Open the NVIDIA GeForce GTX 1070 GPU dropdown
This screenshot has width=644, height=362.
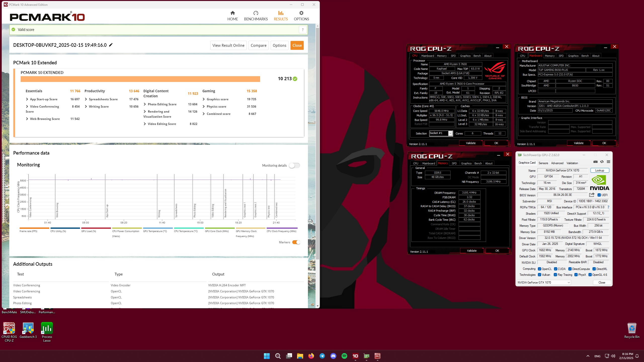pyautogui.click(x=544, y=283)
